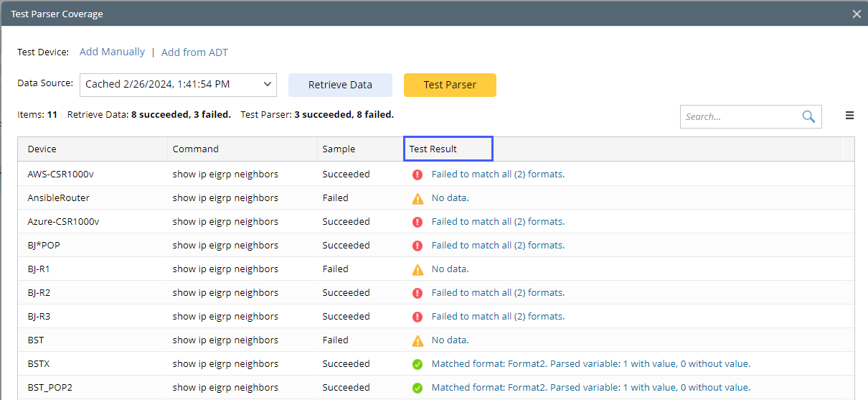Open the failed-match result link for Azure-CSR1000v
The height and width of the screenshot is (400, 868).
tap(498, 222)
